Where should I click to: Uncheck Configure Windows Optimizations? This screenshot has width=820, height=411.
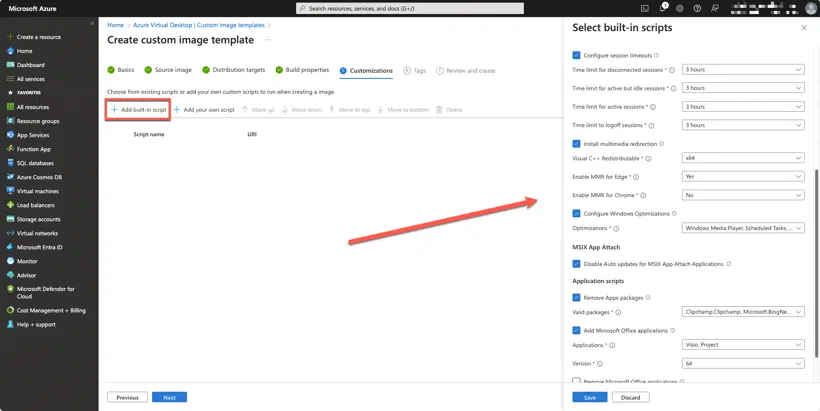576,214
